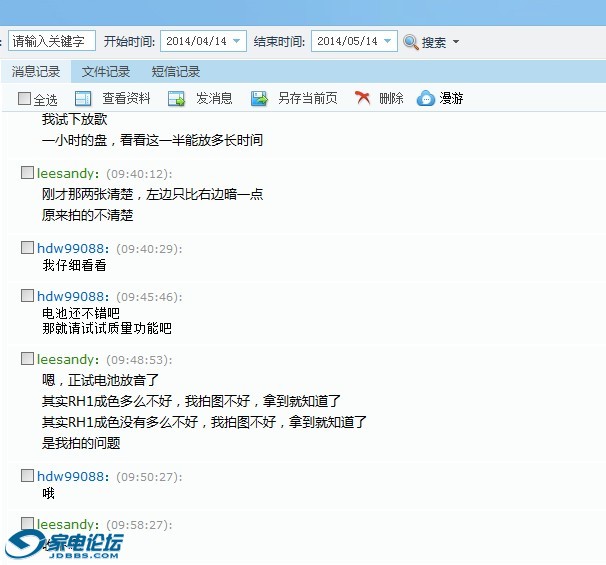
Task: Click the 发消息 send message icon
Action: pyautogui.click(x=177, y=98)
